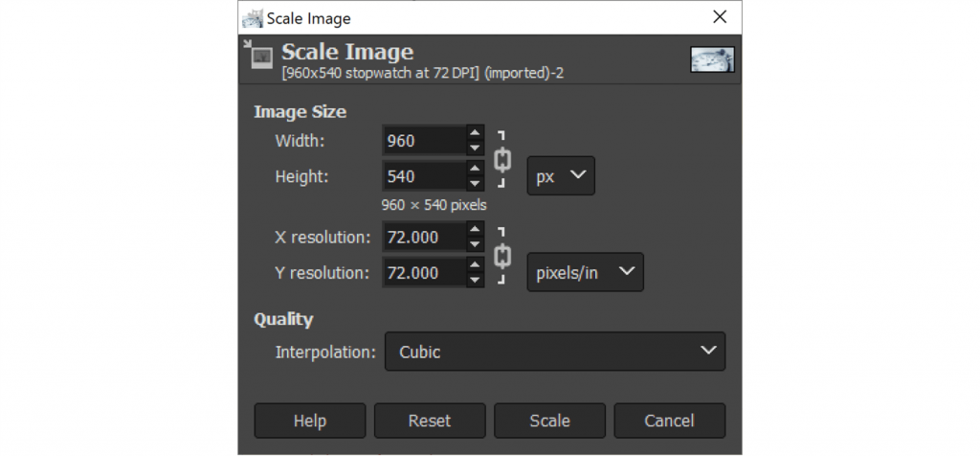The image size is (980, 456).
Task: Toggle the width/height aspect ratio chain link
Action: (501, 159)
